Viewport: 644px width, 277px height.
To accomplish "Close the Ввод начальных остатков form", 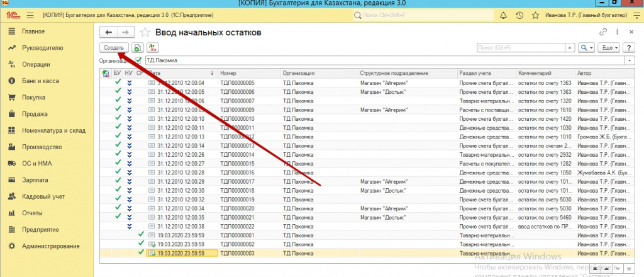I will [631, 32].
